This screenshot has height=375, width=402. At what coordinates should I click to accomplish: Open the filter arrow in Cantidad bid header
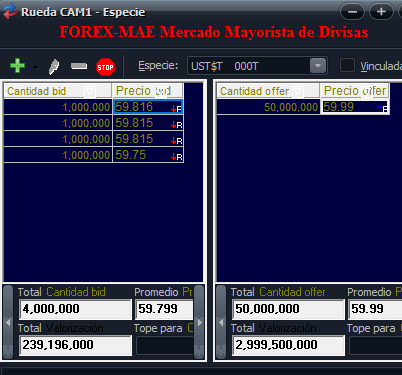(90, 91)
